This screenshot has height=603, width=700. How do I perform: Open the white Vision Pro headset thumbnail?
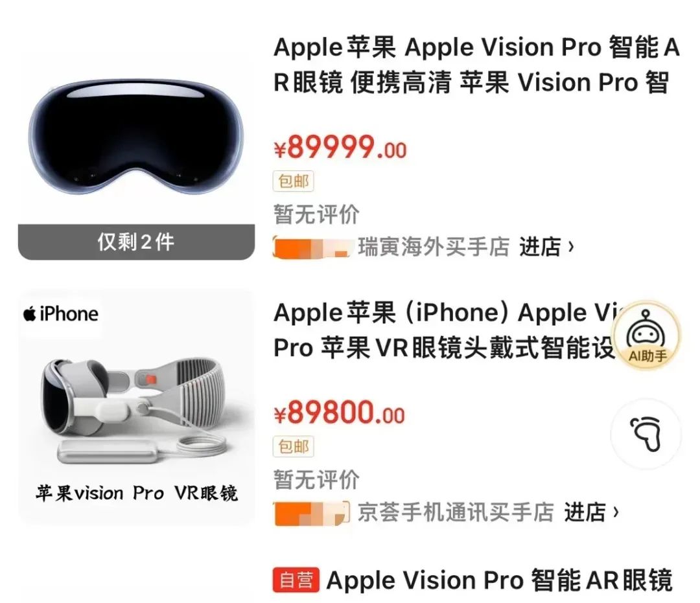pyautogui.click(x=136, y=407)
